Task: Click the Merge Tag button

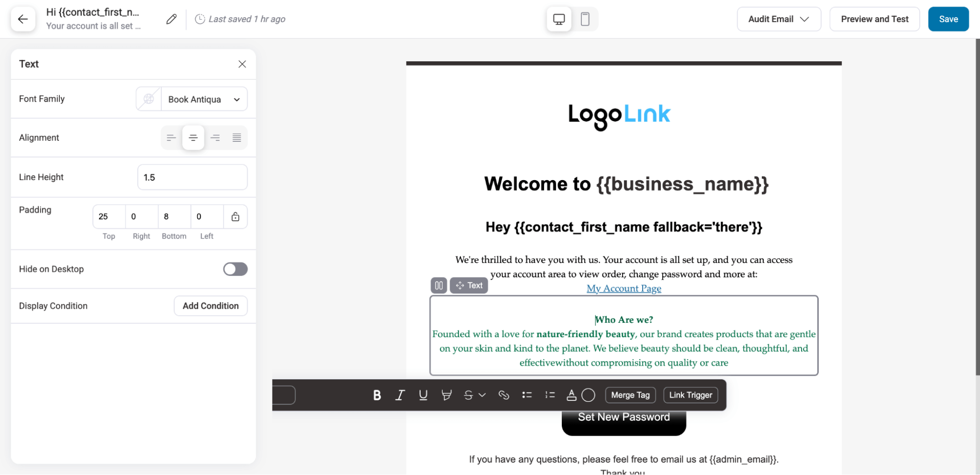Action: (x=630, y=395)
